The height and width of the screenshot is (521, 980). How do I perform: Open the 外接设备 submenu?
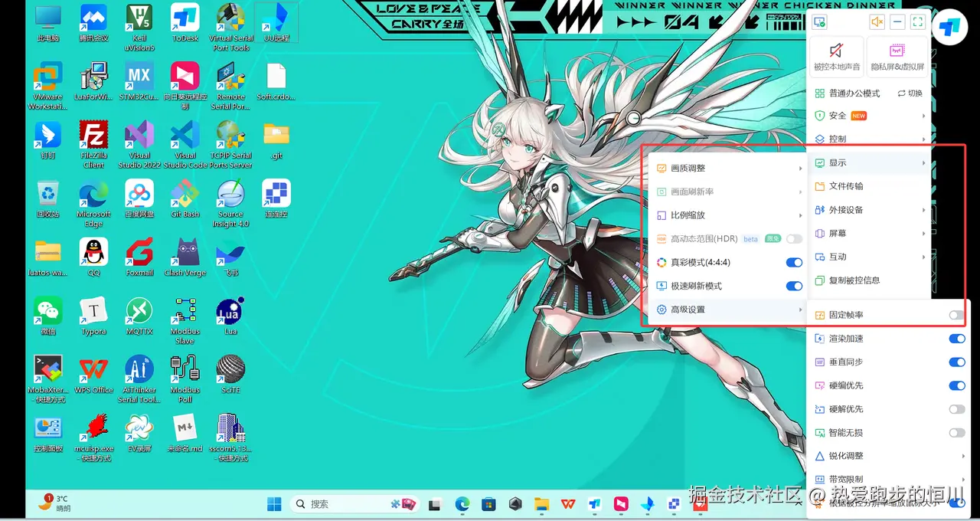871,210
